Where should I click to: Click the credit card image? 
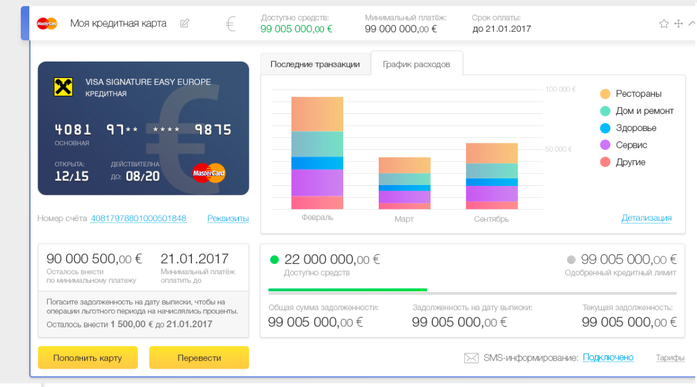143,128
